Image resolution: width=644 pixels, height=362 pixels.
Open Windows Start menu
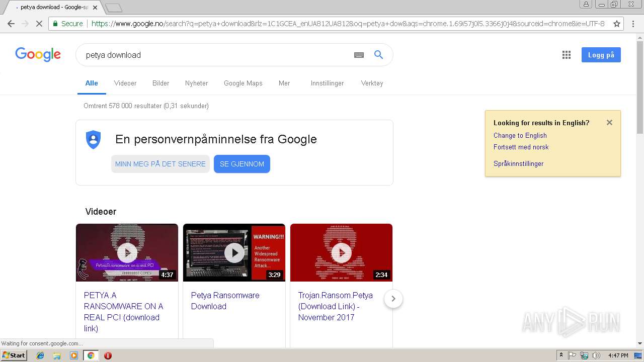click(x=14, y=355)
